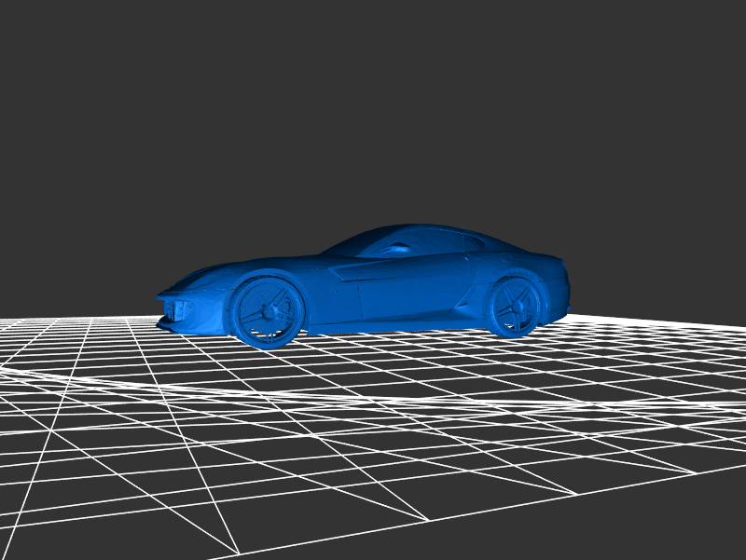Click the car's rear wheel
746x560 pixels.
click(516, 306)
